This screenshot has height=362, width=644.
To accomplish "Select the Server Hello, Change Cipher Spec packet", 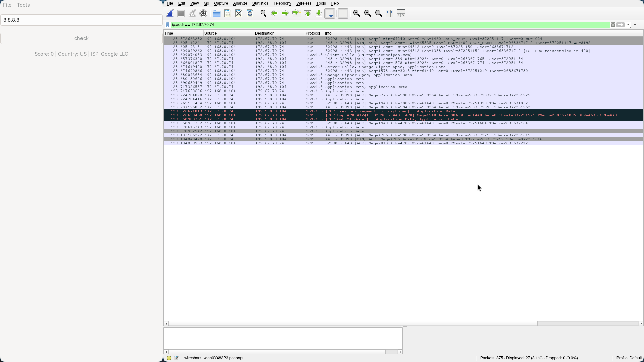I will tap(404, 67).
